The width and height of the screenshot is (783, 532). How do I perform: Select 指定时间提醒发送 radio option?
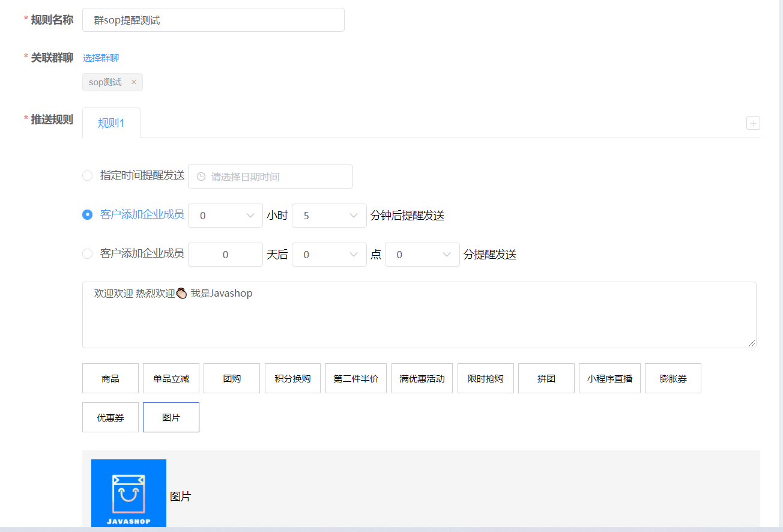click(88, 175)
